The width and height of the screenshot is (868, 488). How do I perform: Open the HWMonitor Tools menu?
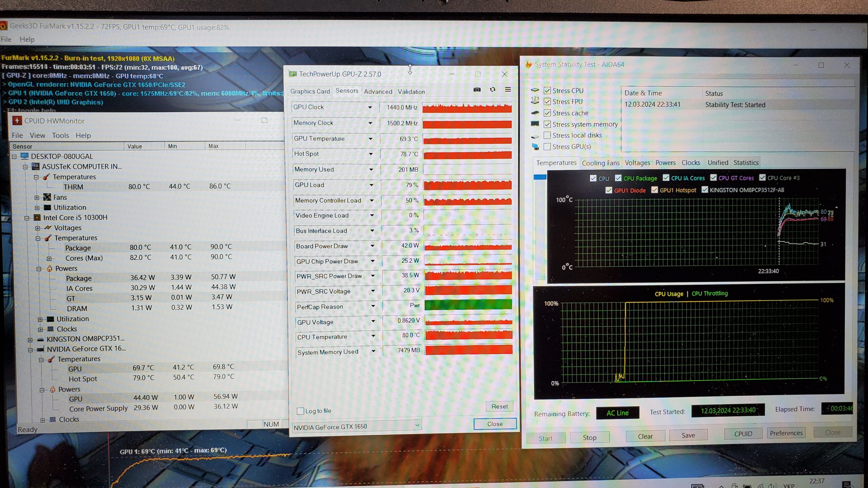60,136
